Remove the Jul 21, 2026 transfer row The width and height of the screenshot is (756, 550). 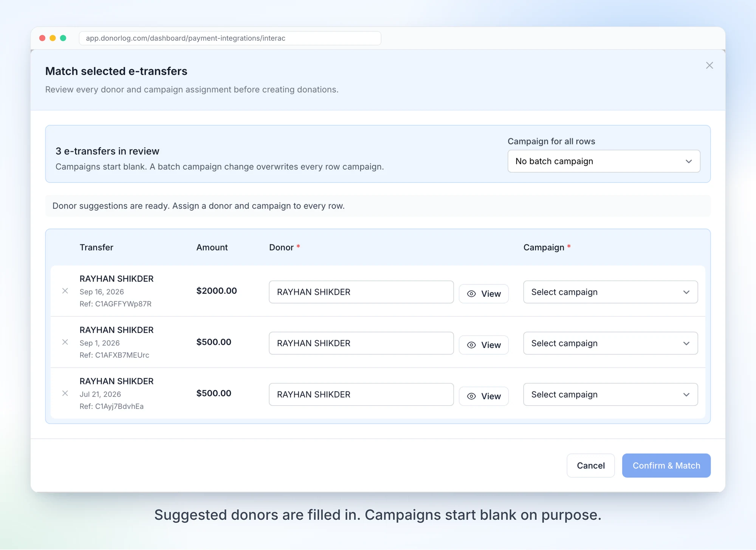point(65,393)
